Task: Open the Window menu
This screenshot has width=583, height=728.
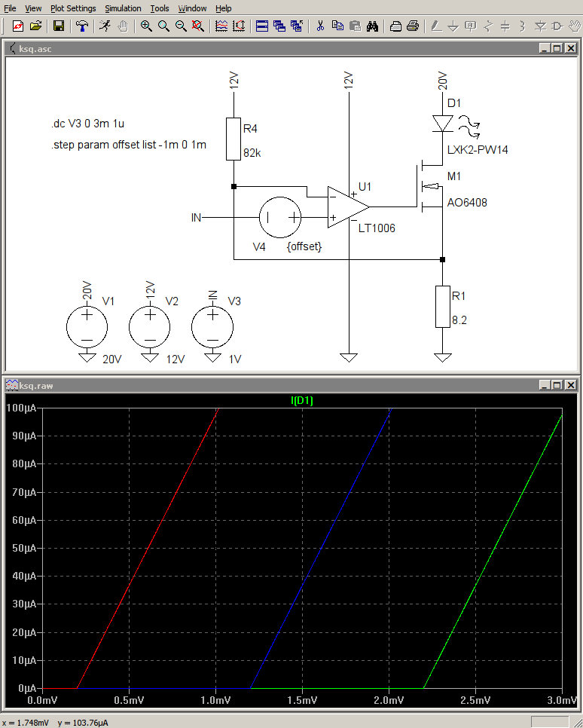Action: (x=192, y=8)
